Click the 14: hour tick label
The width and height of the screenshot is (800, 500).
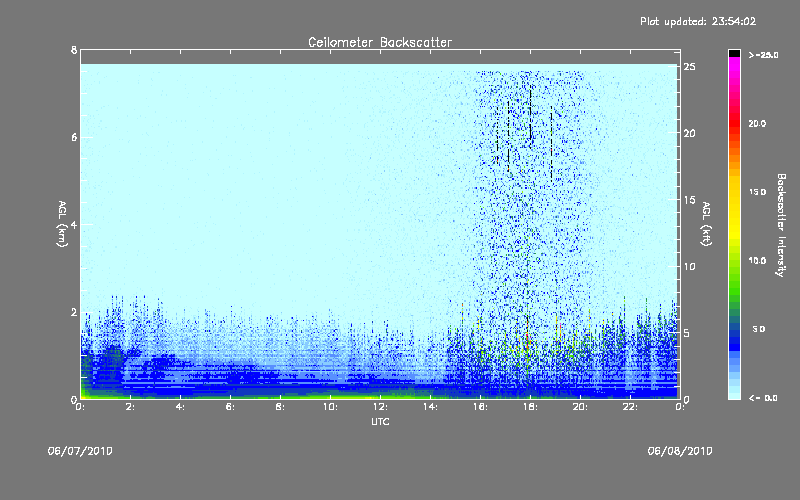coord(430,407)
